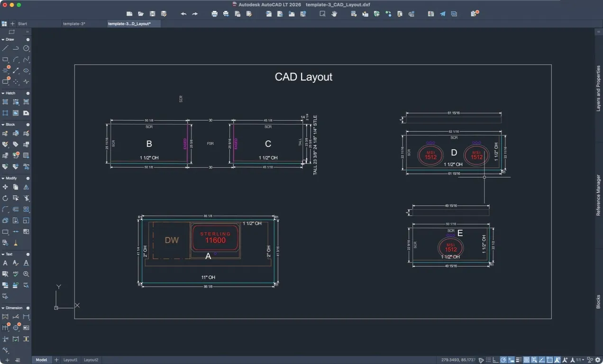Screen dimensions: 603x364
Task: Select the Copy tool in Modify panel
Action: 16,187
